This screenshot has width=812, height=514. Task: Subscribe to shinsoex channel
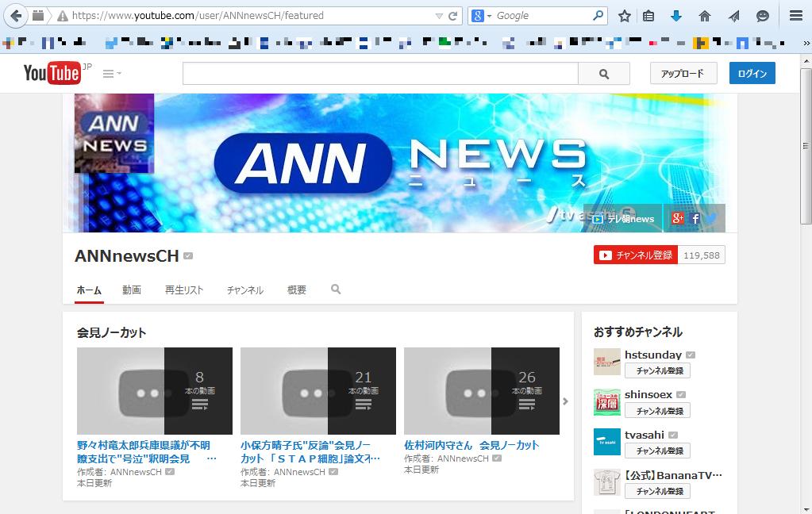coord(657,410)
